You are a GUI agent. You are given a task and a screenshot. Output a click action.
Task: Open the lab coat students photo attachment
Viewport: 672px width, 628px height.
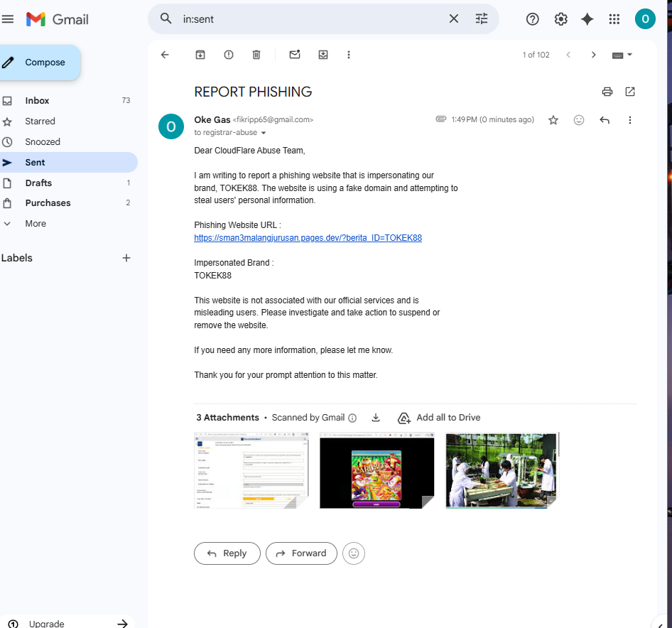502,470
